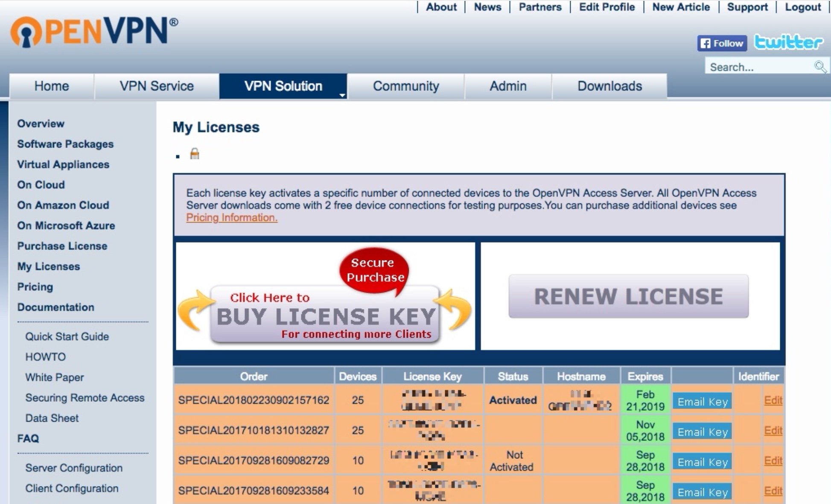Screen dimensions: 831x504
Task: Open the On Cloud sidebar link
Action: pyautogui.click(x=41, y=185)
